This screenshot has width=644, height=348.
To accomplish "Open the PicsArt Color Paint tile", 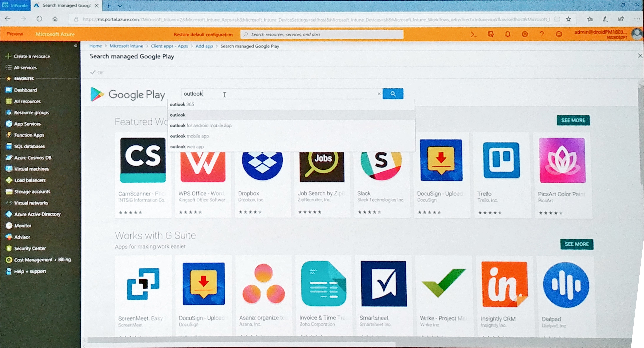I will point(563,175).
